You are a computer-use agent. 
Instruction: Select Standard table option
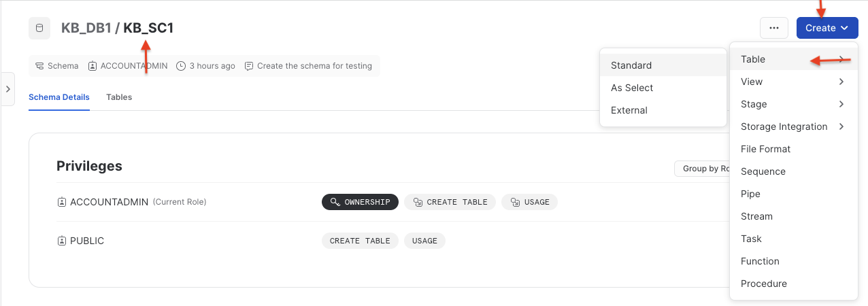[631, 65]
